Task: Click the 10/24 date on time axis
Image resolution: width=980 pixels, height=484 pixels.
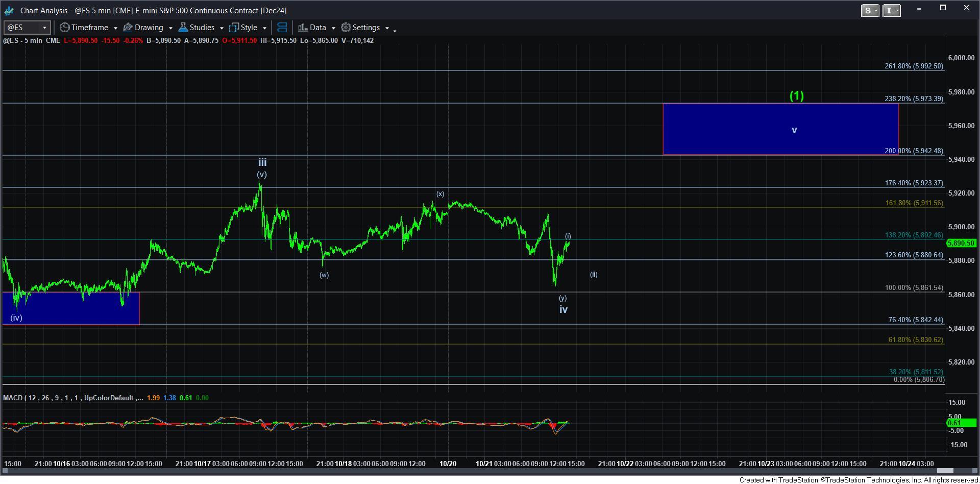Action: click(x=906, y=464)
